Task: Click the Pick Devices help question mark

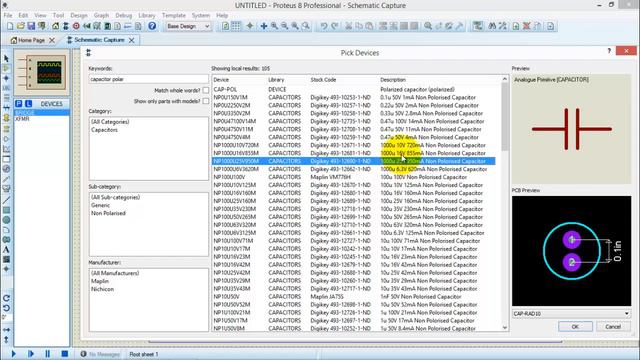Action: tap(609, 51)
